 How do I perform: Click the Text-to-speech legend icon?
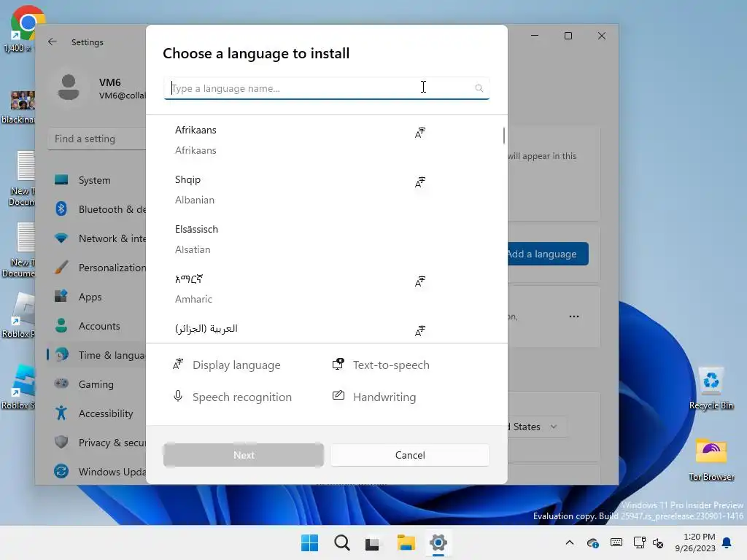[338, 365]
